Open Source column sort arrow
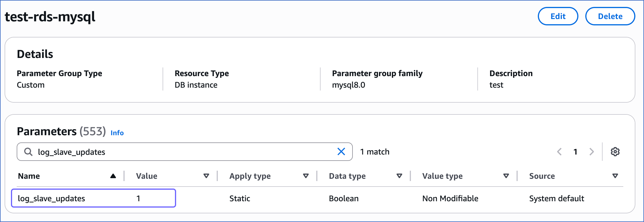Viewport: 644px width, 222px height. point(615,176)
